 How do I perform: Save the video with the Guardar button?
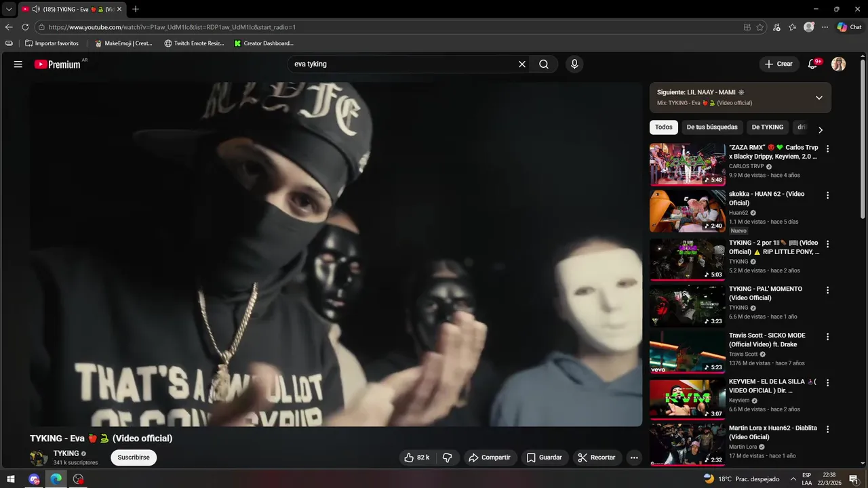tap(545, 457)
